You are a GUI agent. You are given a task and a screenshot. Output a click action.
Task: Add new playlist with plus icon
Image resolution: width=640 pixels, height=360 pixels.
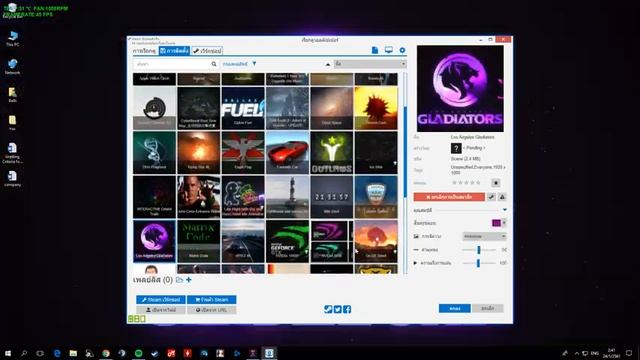189,280
